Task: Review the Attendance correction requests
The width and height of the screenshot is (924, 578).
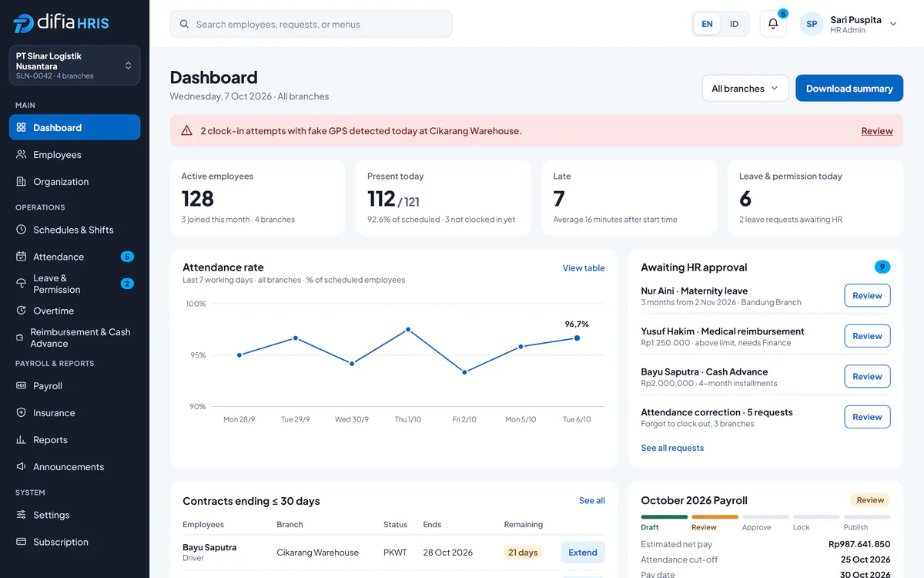Action: point(867,417)
